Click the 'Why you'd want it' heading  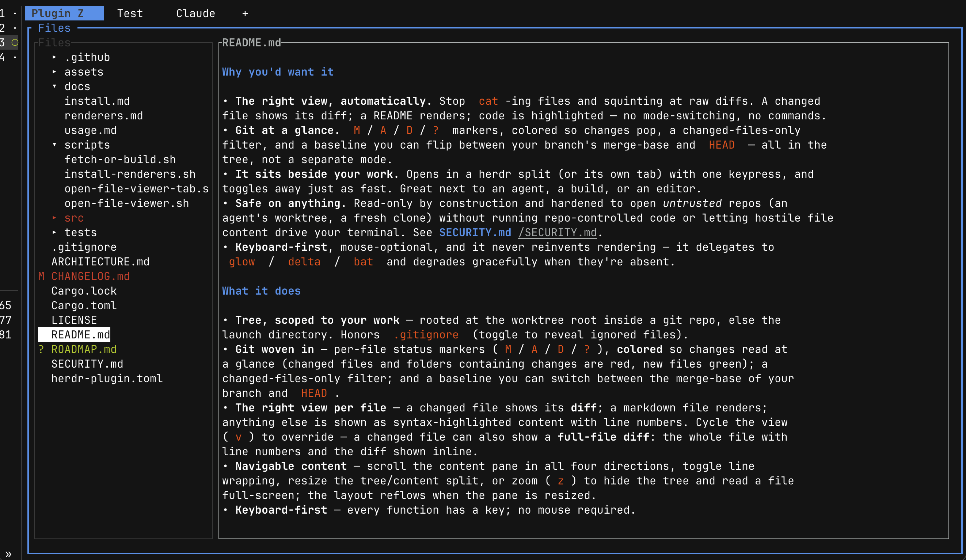[x=278, y=72]
